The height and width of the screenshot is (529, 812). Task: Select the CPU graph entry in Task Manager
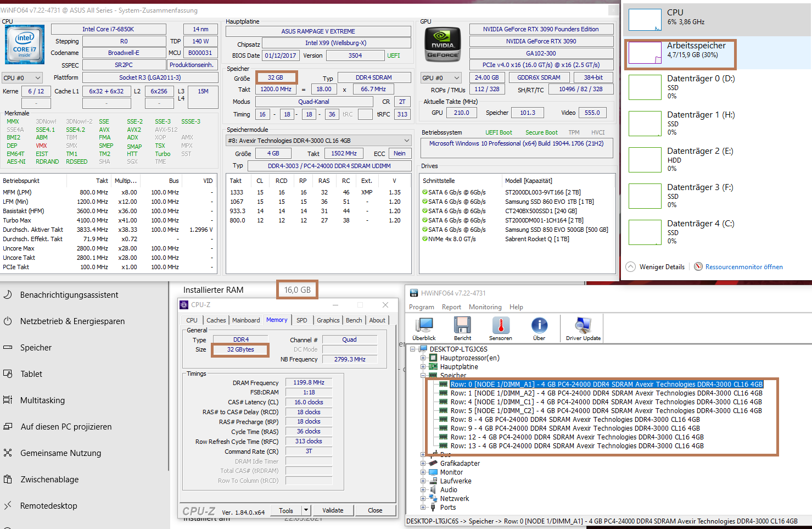718,19
